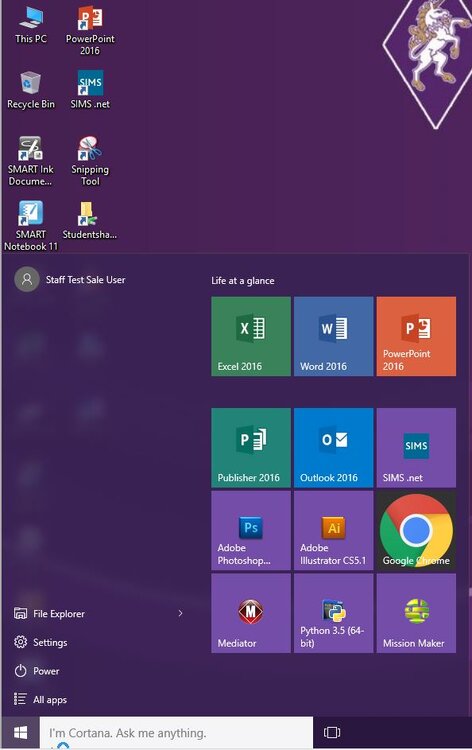Open PowerPoint 2016 desktop shortcut
Image resolution: width=472 pixels, height=750 pixels.
point(90,30)
